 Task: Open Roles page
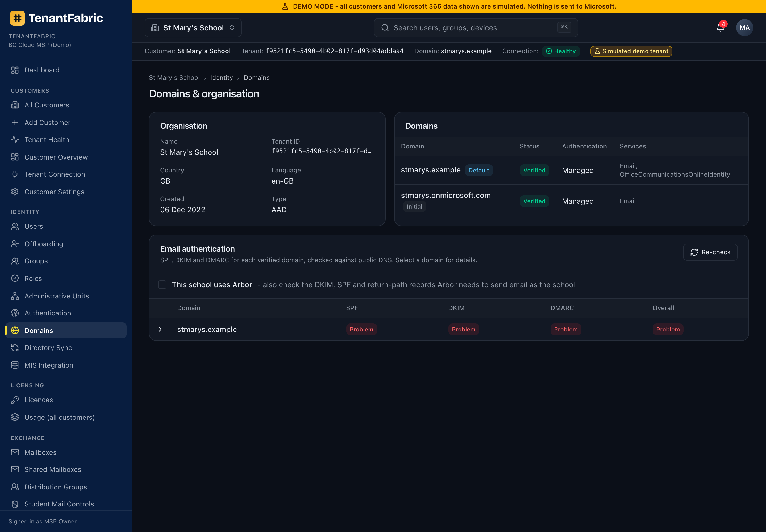click(x=66, y=278)
